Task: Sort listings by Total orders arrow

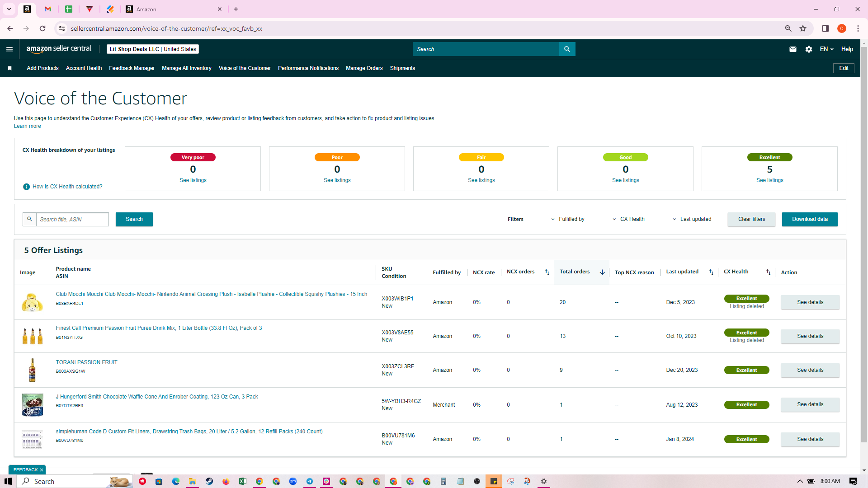Action: (602, 272)
